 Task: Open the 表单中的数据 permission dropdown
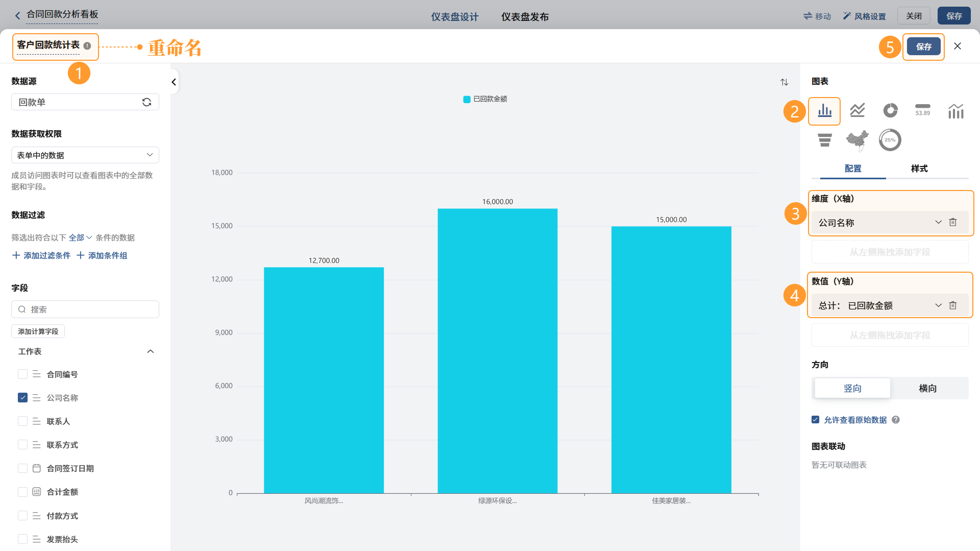[x=85, y=155]
